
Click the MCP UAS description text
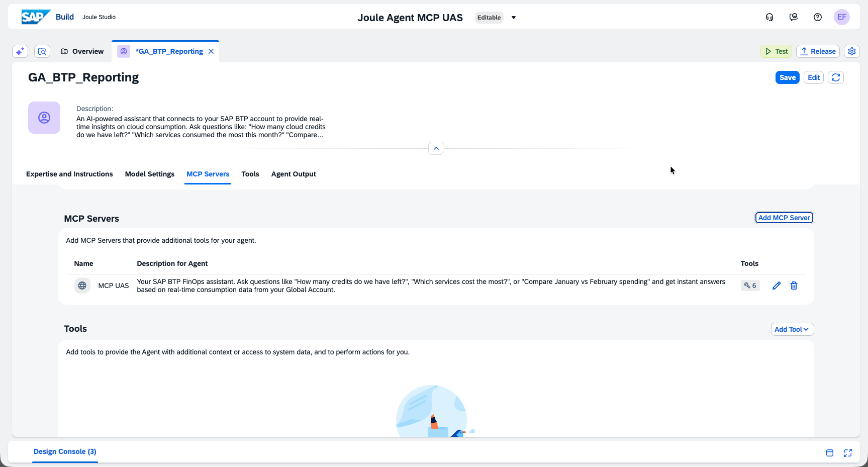(x=431, y=286)
